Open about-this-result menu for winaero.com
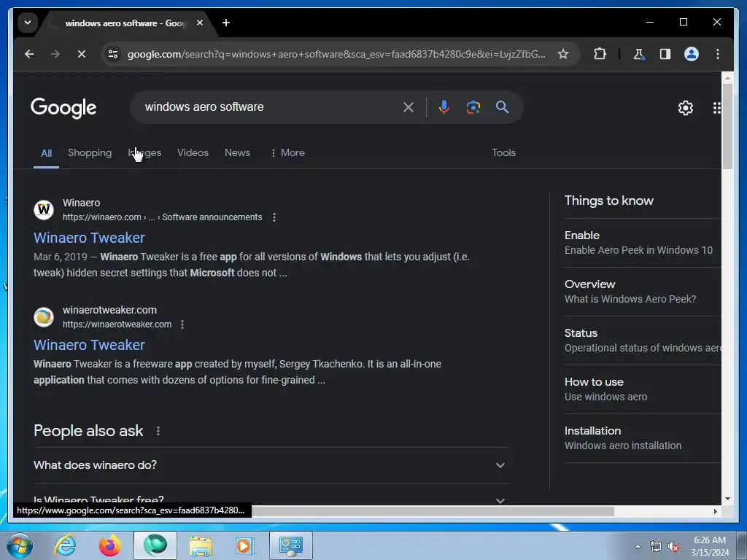This screenshot has height=560, width=747. [274, 217]
